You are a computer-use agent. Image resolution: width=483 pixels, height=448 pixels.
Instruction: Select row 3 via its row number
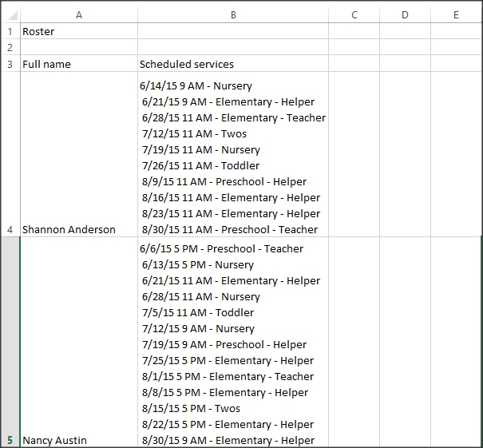pyautogui.click(x=10, y=64)
